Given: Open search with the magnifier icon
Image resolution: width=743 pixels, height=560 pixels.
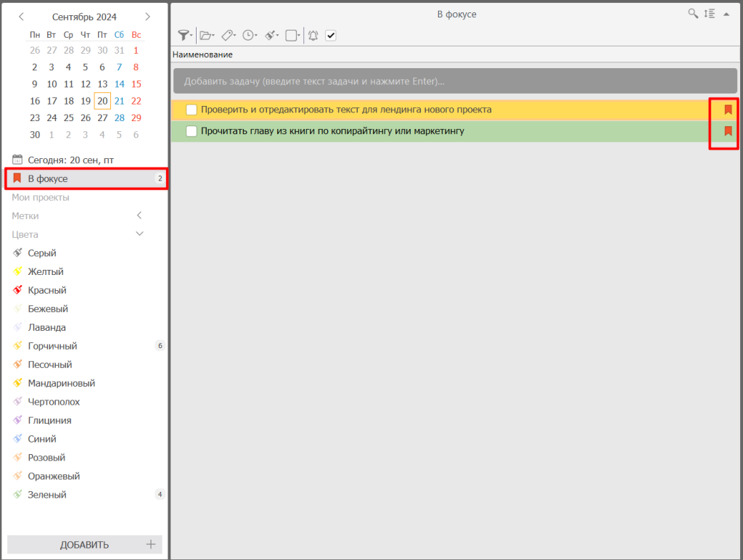Looking at the screenshot, I should pos(693,14).
